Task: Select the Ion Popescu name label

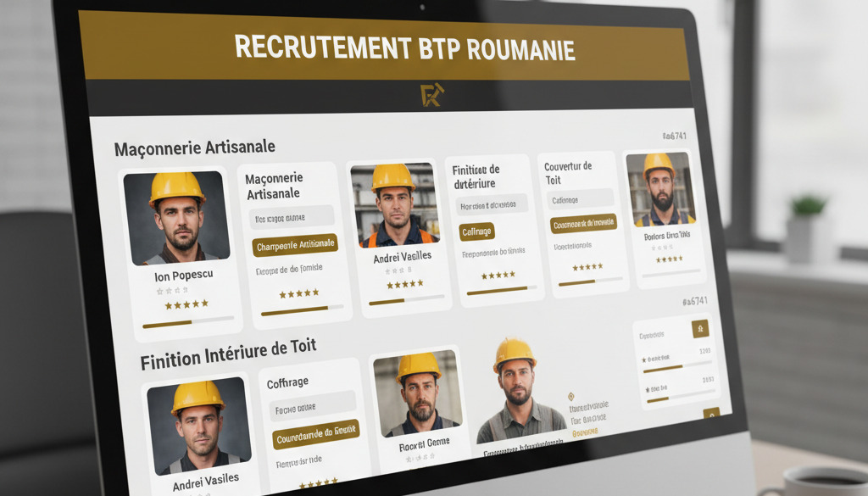Action: tap(183, 275)
